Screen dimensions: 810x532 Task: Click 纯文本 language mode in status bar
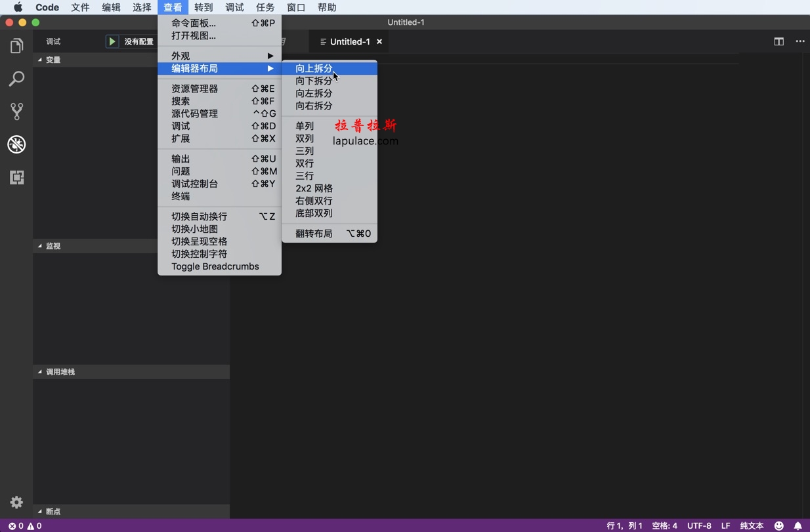coord(752,525)
